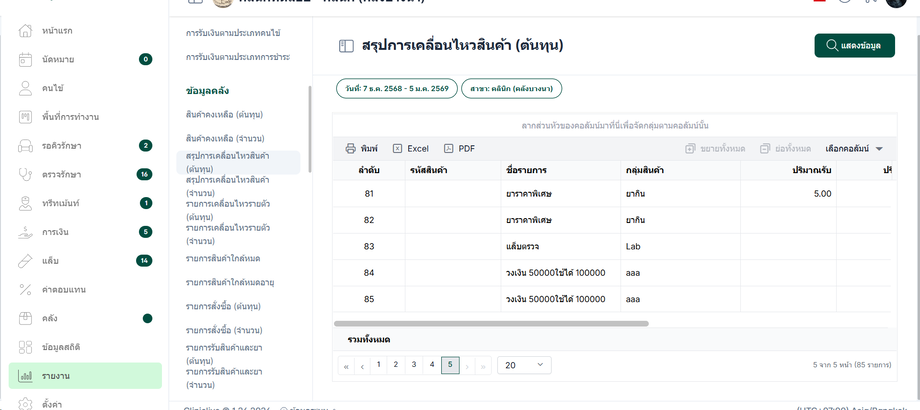Click the panel icon beside report title

coord(346,46)
